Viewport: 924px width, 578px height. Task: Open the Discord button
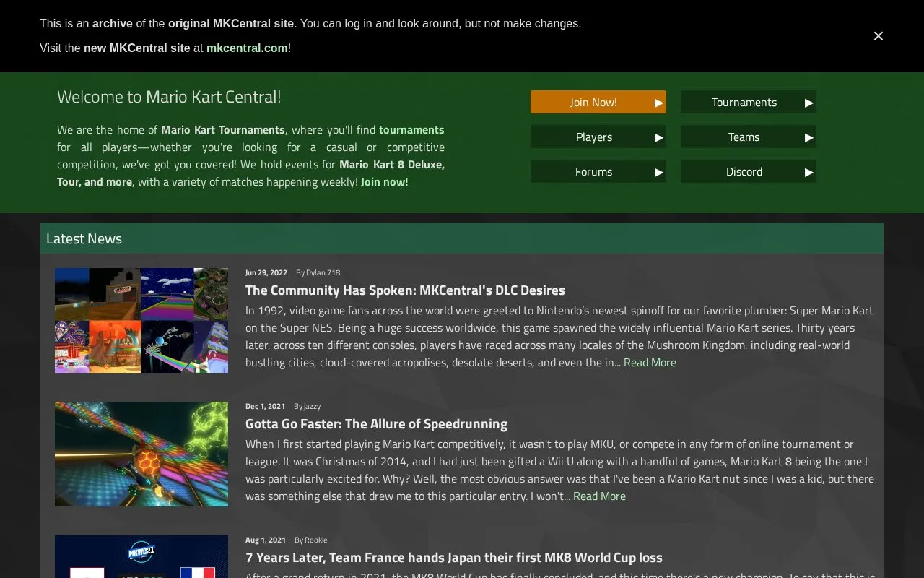748,171
